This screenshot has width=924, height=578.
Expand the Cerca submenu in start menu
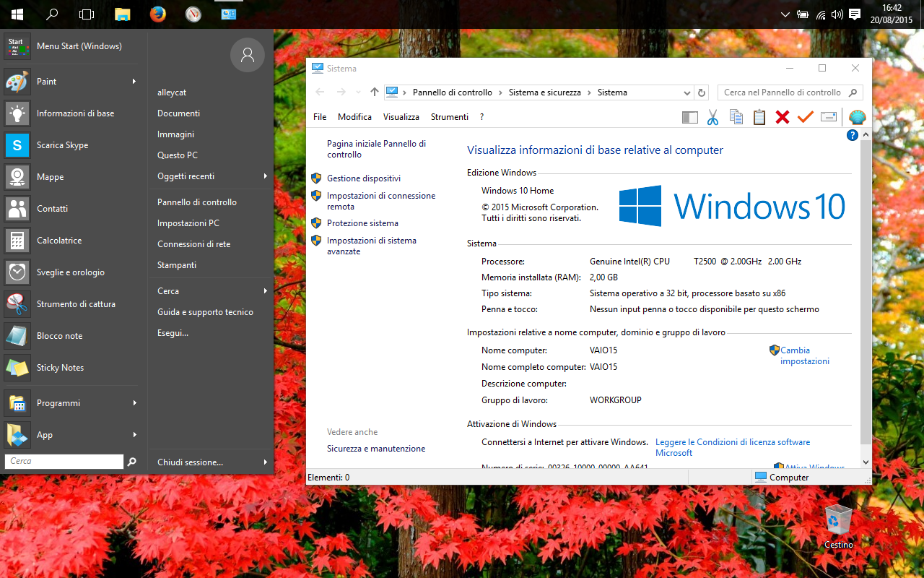[x=266, y=291]
